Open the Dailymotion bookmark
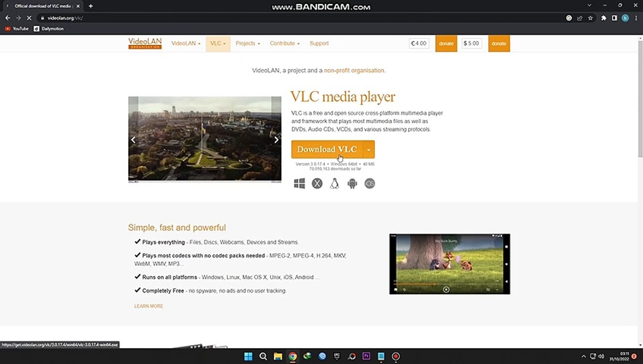643x364 pixels. 49,29
